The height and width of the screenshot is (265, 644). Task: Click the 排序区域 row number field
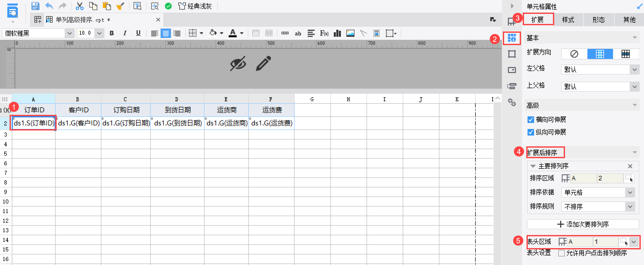point(610,178)
